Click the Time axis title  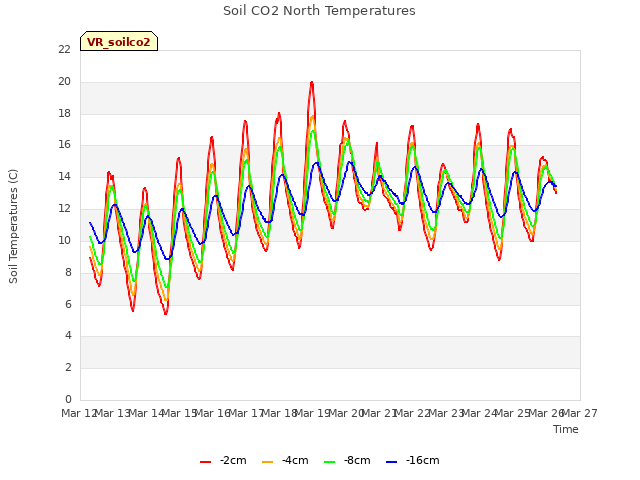tap(566, 429)
